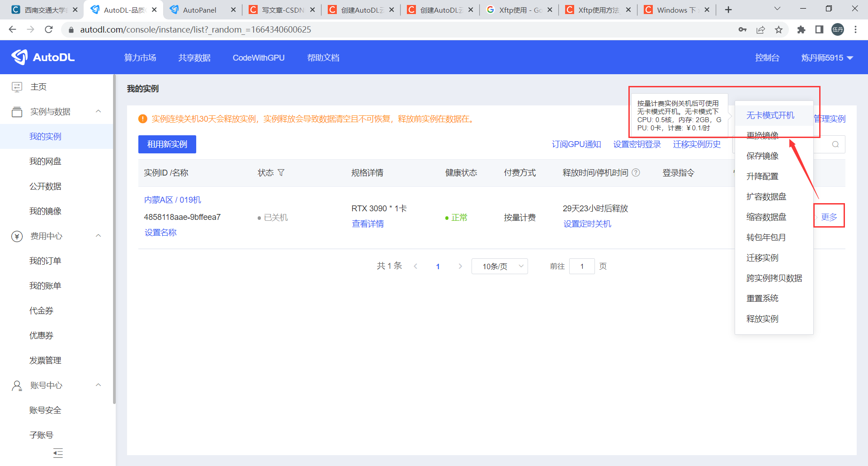The width and height of the screenshot is (868, 466).
Task: Collapse the 实例与数据 sidebar section
Action: pyautogui.click(x=98, y=111)
